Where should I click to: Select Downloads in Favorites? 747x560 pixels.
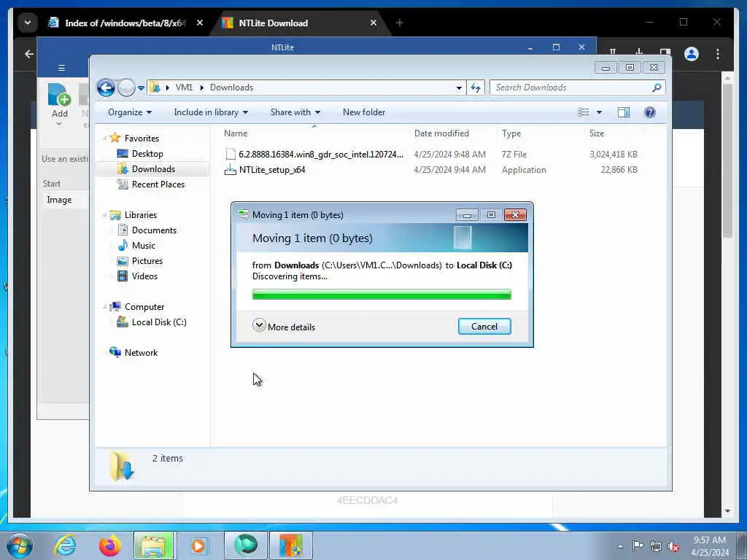(153, 169)
